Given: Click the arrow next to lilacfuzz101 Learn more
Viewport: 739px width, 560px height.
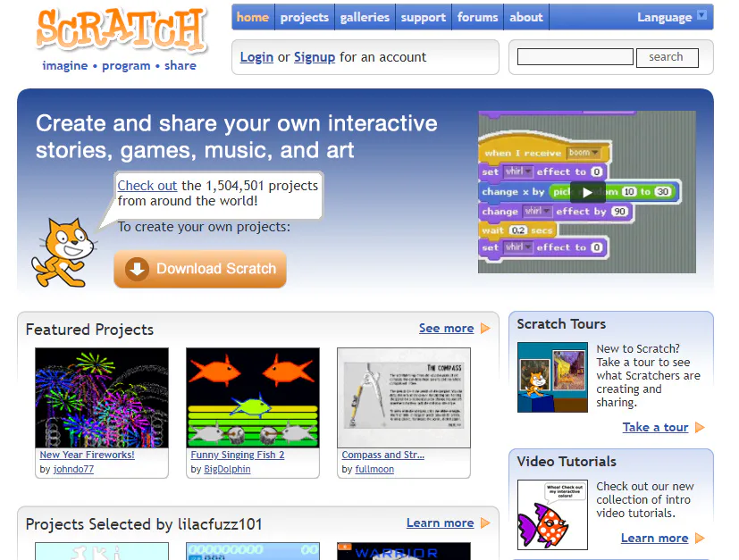Looking at the screenshot, I should pyautogui.click(x=485, y=522).
